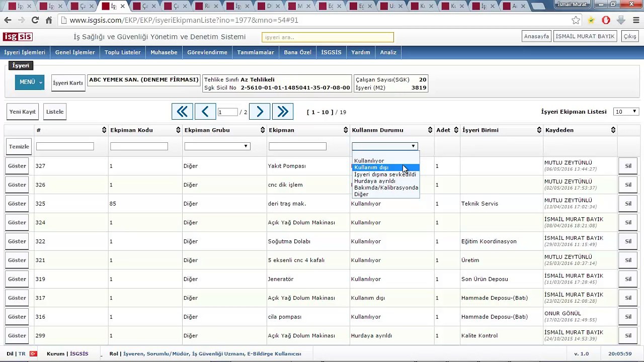Bookmark this page with the star icon
644x362 pixels.
pos(576,20)
